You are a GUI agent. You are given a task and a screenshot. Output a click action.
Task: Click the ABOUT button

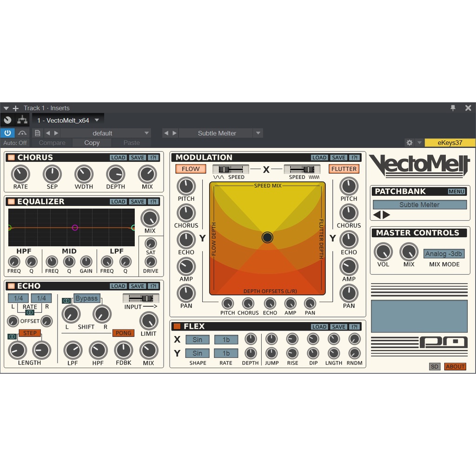(x=455, y=366)
